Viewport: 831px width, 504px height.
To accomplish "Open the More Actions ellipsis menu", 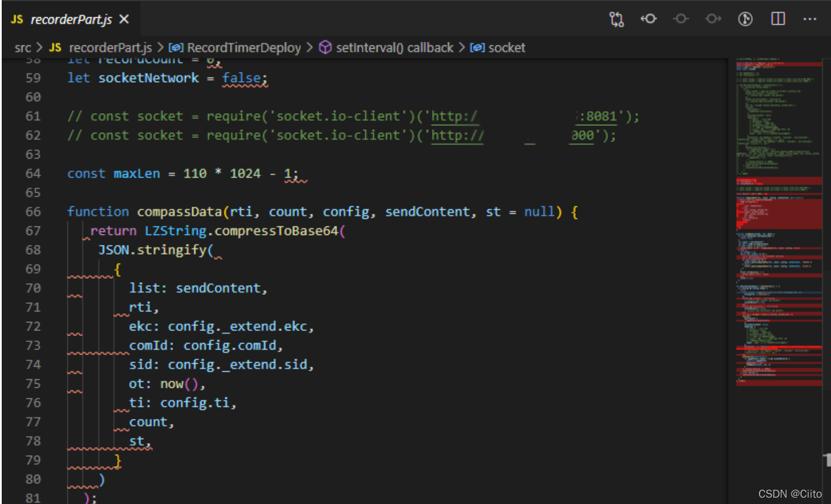I will (x=810, y=19).
